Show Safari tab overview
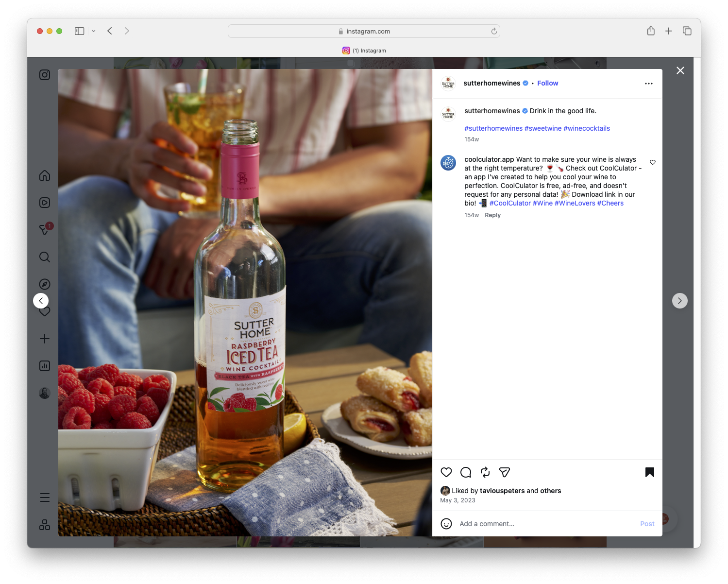The image size is (728, 584). pos(687,31)
